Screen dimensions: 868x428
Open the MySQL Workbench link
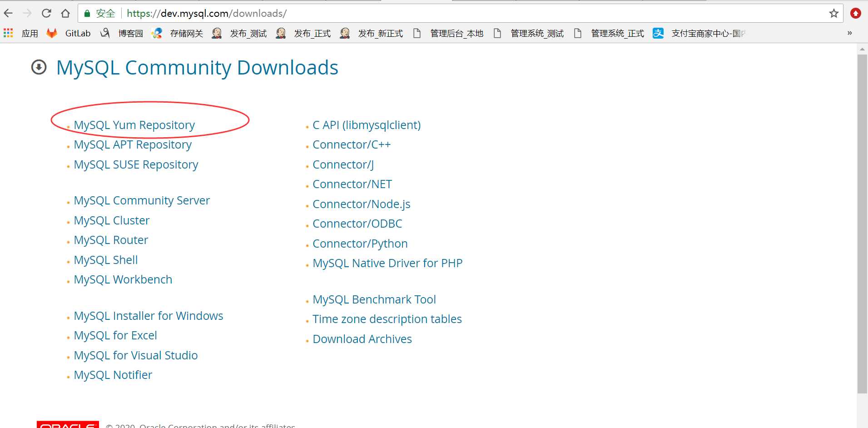pyautogui.click(x=123, y=279)
